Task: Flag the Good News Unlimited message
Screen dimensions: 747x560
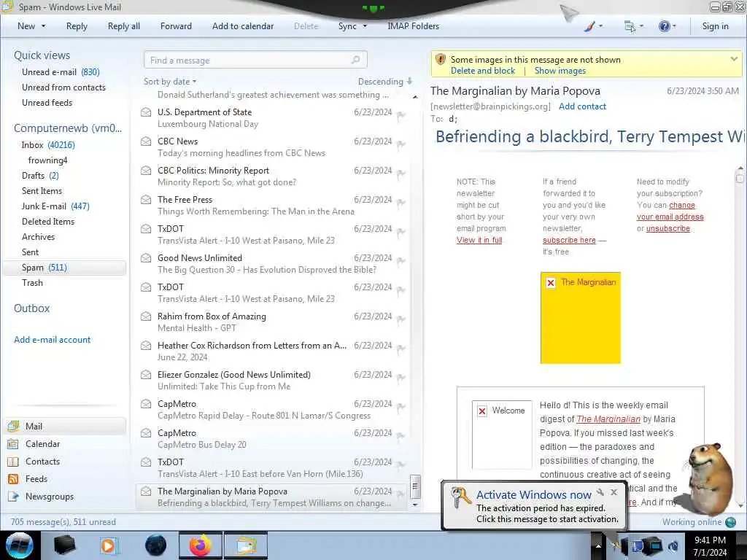Action: click(x=401, y=261)
